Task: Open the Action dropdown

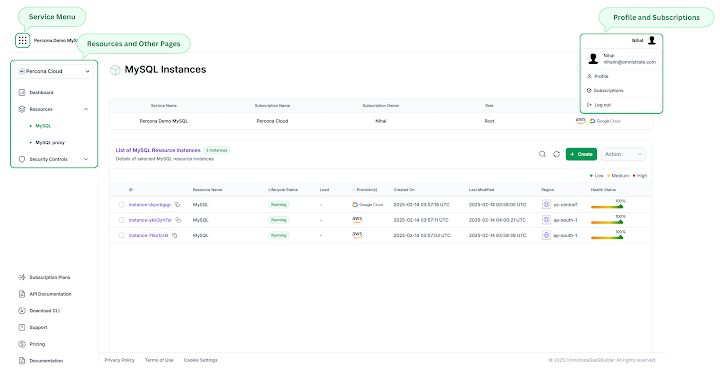Action: click(623, 154)
